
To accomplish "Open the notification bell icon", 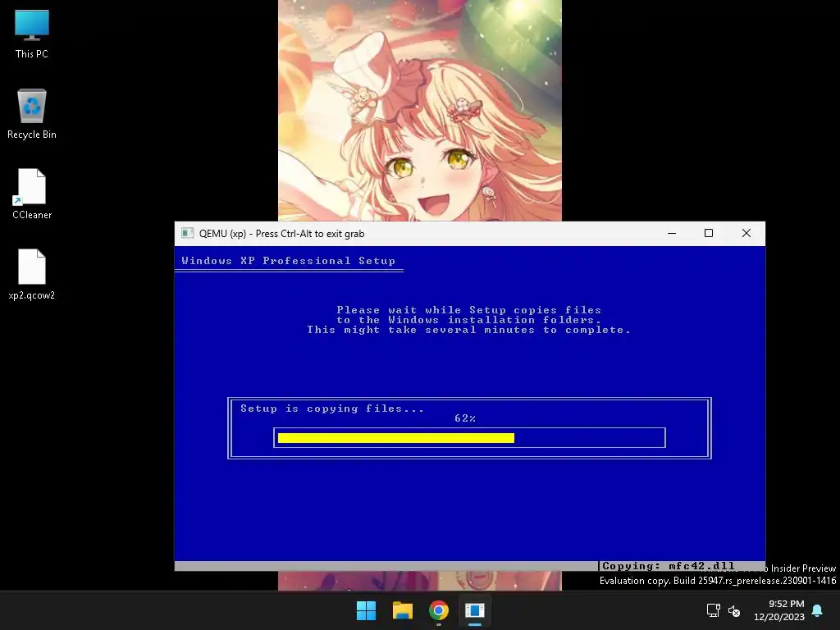I will point(817,610).
